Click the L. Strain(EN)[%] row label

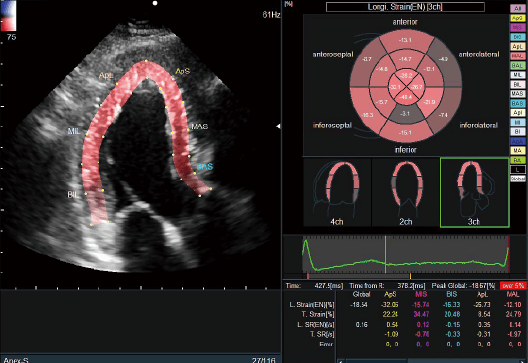(x=312, y=305)
